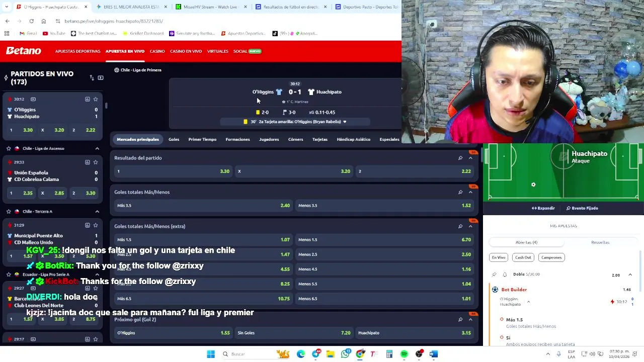
Task: Filter bets by En Vivo chip
Action: (499, 257)
